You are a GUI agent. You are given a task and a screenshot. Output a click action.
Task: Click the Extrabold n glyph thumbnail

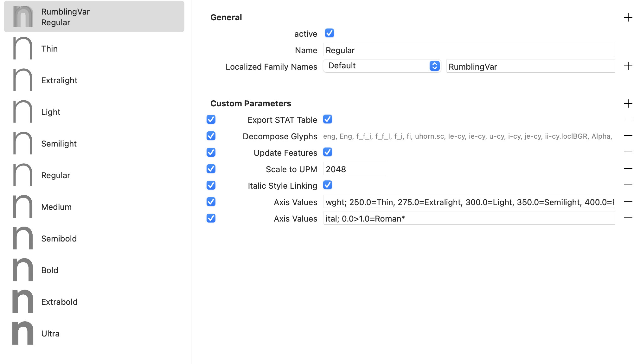point(23,302)
